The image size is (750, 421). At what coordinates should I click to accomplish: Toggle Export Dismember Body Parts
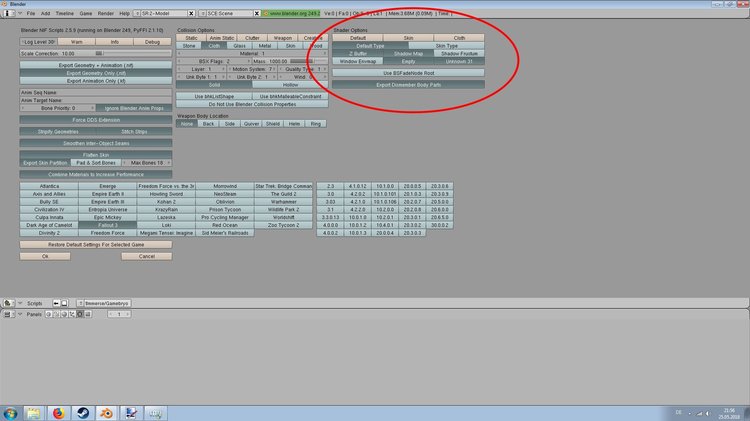408,85
